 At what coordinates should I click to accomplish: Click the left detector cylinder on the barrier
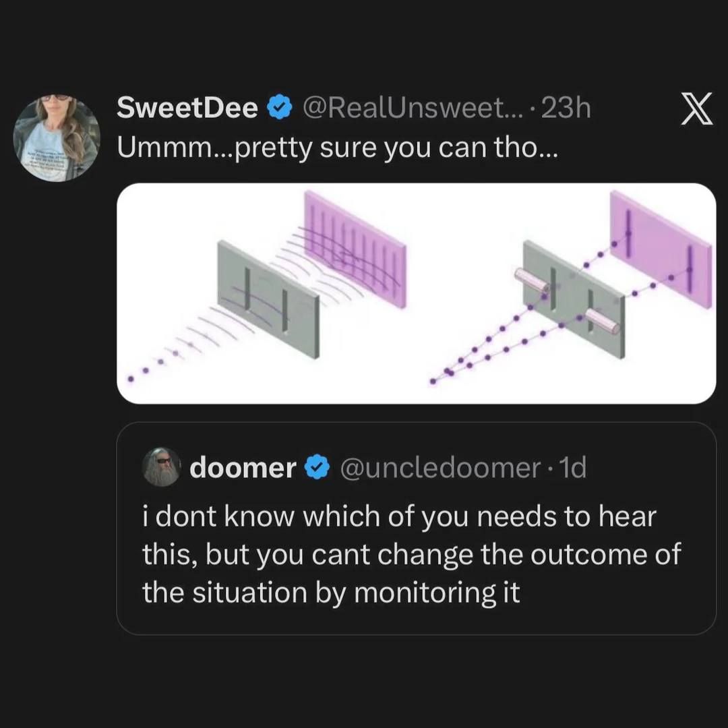pos(533,280)
